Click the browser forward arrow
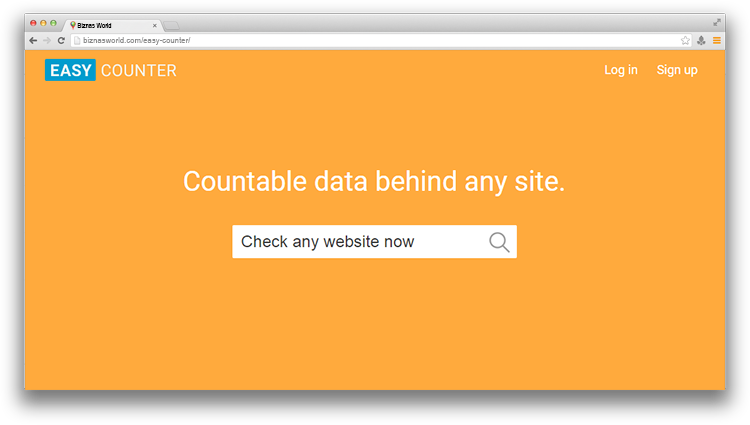 click(47, 41)
